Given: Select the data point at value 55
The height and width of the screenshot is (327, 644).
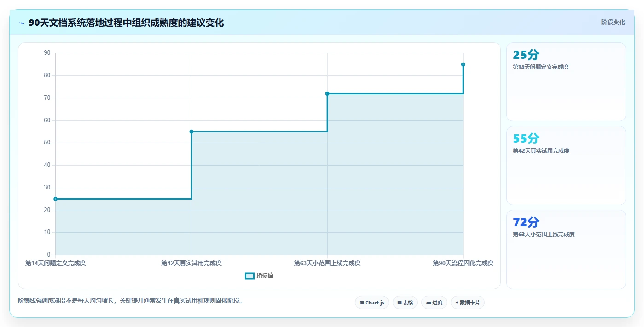Looking at the screenshot, I should 191,132.
